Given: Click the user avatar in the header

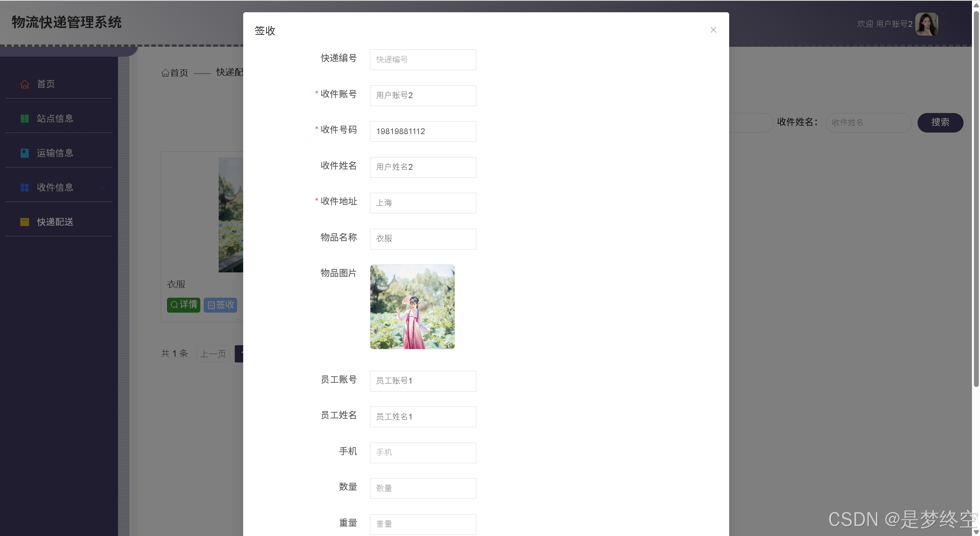Looking at the screenshot, I should pyautogui.click(x=927, y=24).
